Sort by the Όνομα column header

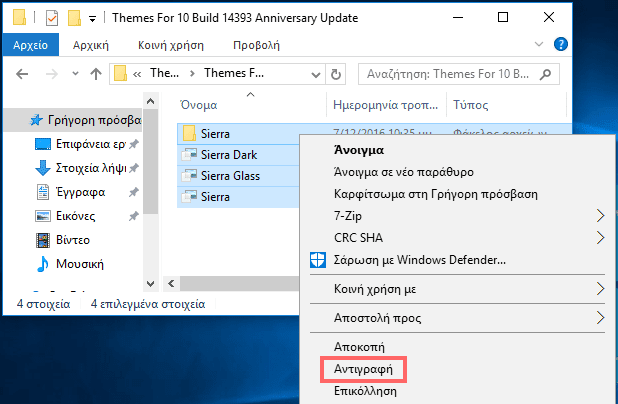[x=198, y=105]
